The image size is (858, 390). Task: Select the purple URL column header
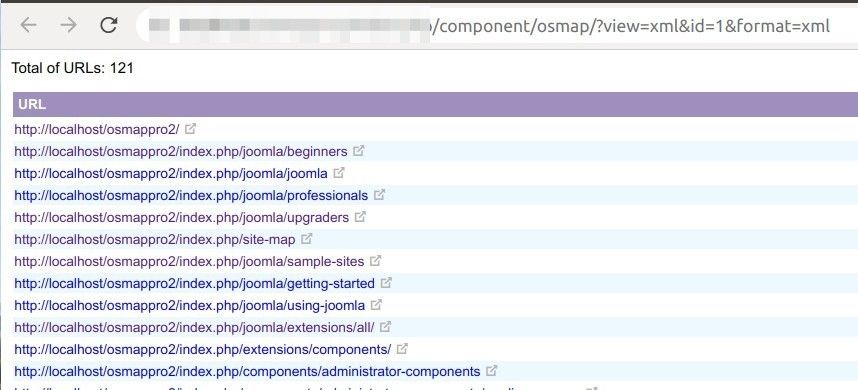(436, 104)
